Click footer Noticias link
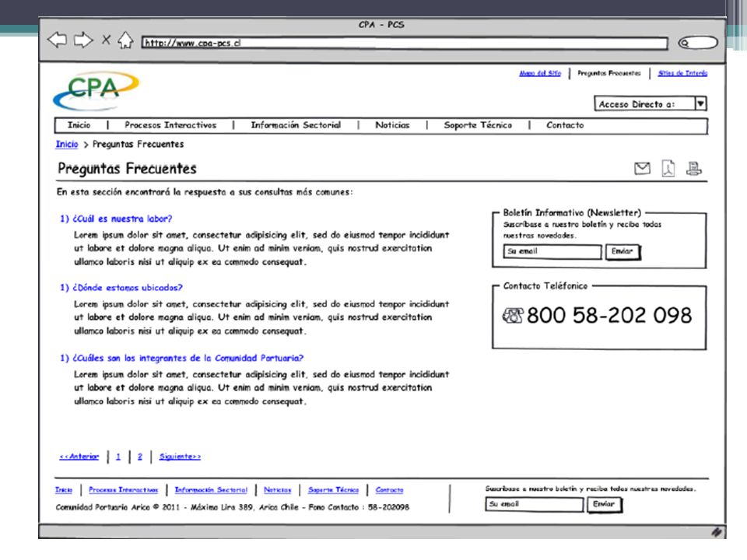 (278, 490)
